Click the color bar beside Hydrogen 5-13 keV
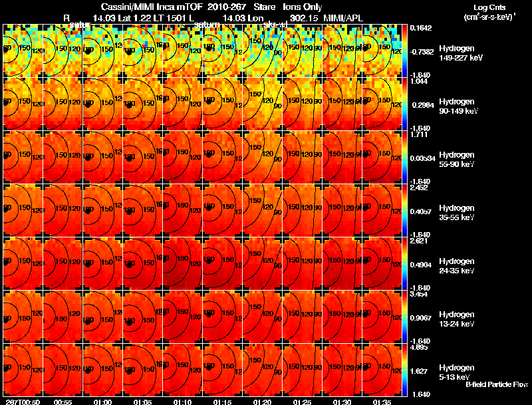This screenshot has height=405, width=532. click(x=404, y=370)
